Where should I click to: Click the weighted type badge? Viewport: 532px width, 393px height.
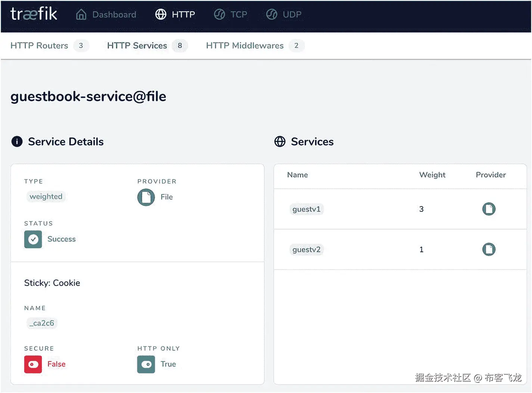click(x=46, y=197)
